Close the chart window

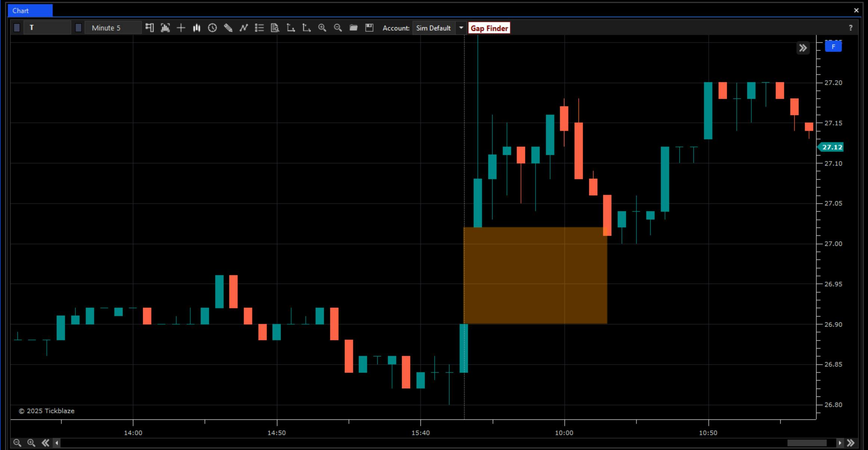[856, 10]
